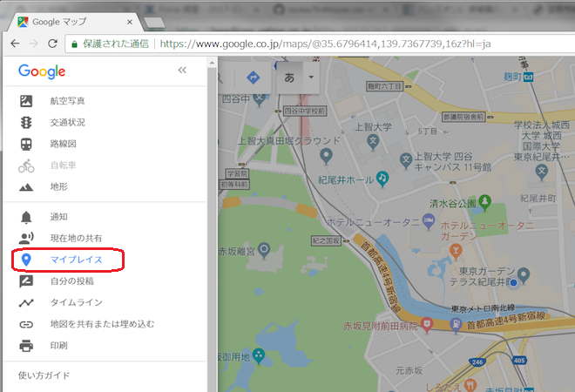The height and width of the screenshot is (392, 575).
Task: Open 使い方ガイド link
Action: 44,375
